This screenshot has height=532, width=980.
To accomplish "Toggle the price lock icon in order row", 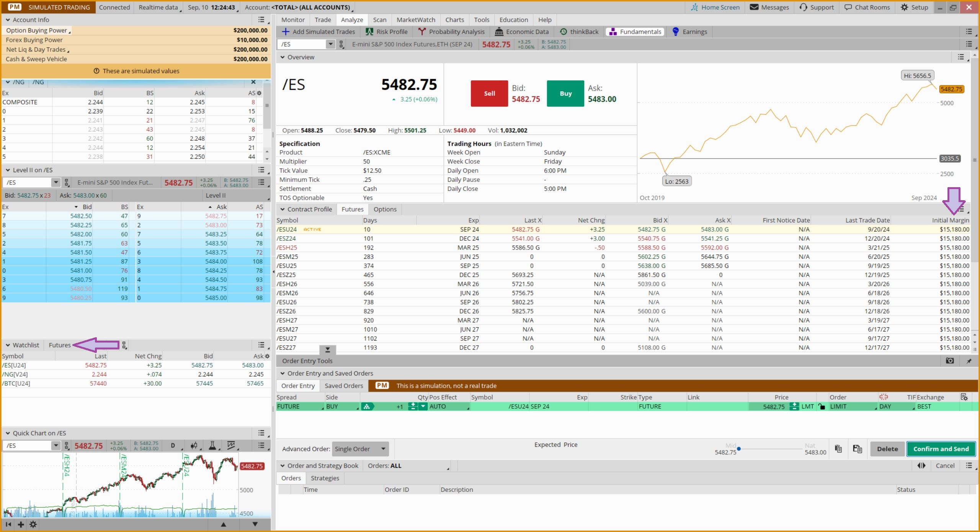I will (822, 406).
